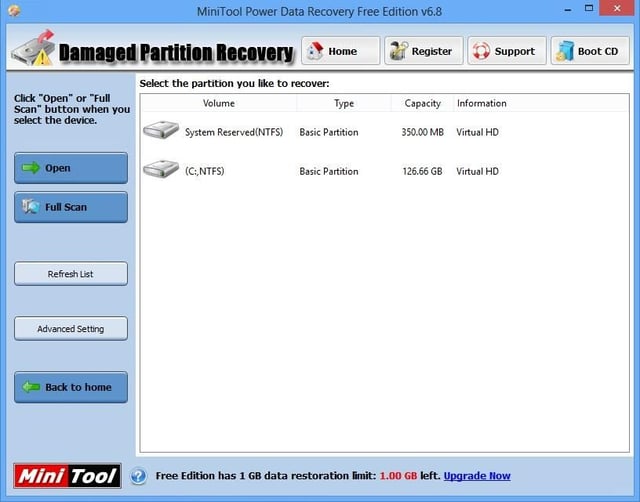The height and width of the screenshot is (502, 640).
Task: Select the (C:,NTFS) drive icon
Action: [161, 169]
